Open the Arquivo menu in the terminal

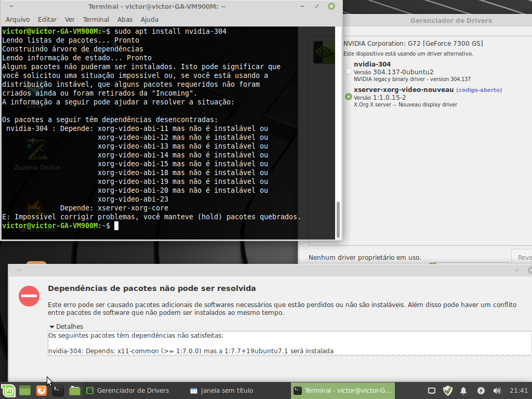coord(18,20)
